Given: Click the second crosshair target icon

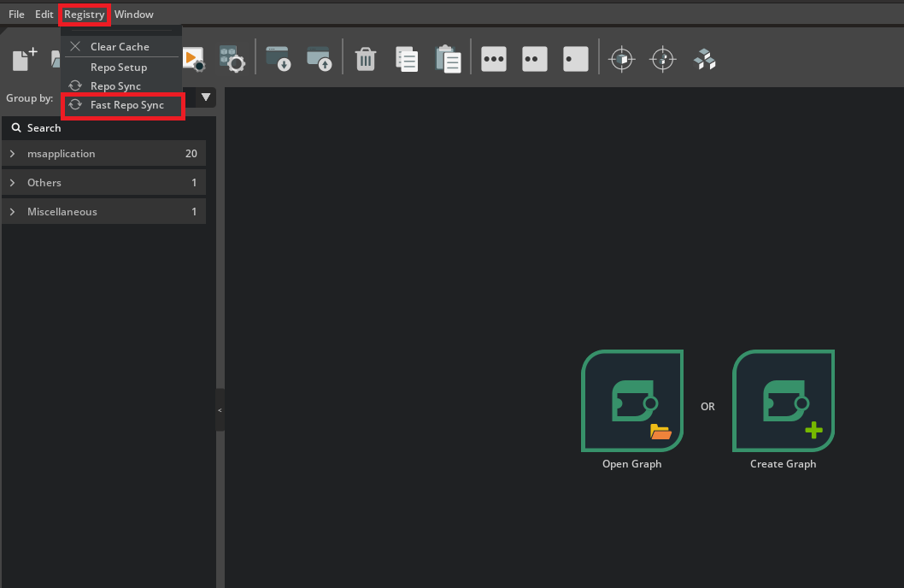Looking at the screenshot, I should (x=662, y=59).
